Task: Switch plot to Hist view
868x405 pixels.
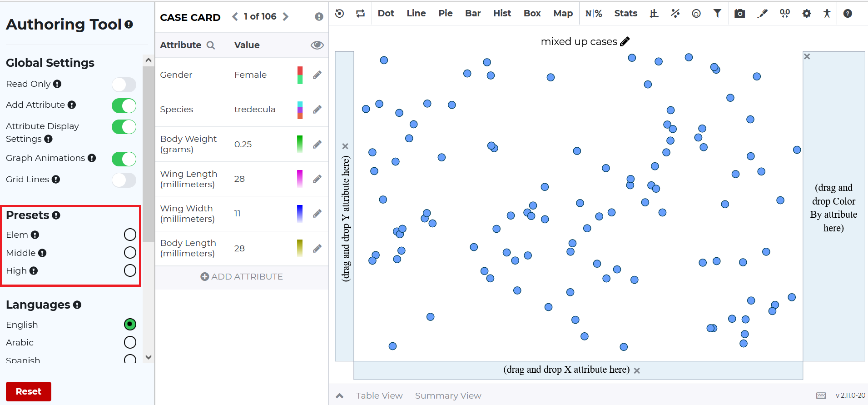Action: pos(502,14)
